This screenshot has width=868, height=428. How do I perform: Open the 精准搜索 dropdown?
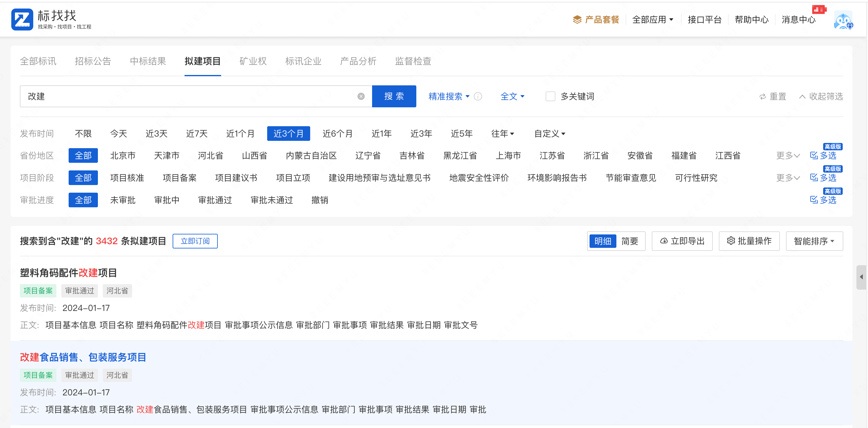point(449,96)
